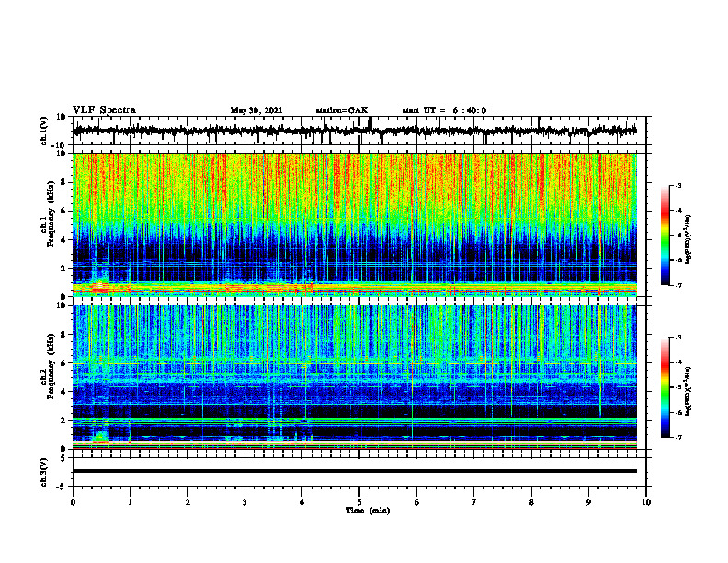Click the ch.2 spectrogram color scale bar

coord(665,387)
